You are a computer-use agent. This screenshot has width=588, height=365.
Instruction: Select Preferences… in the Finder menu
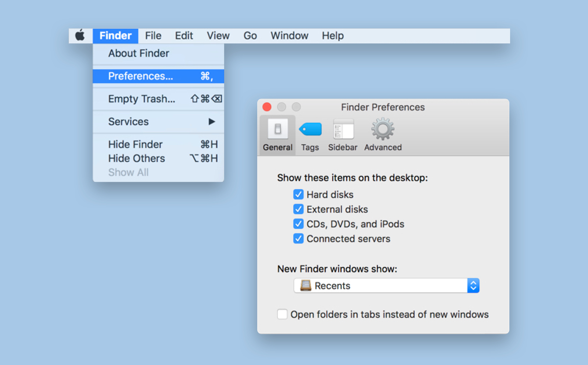158,76
